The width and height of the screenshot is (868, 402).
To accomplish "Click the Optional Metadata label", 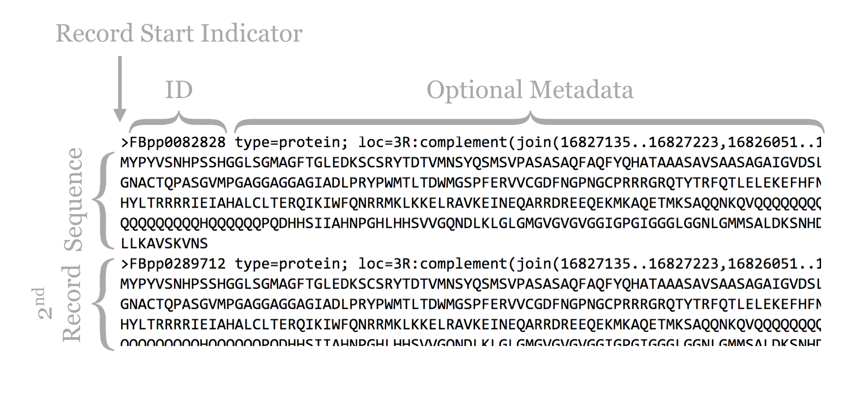I will point(530,90).
